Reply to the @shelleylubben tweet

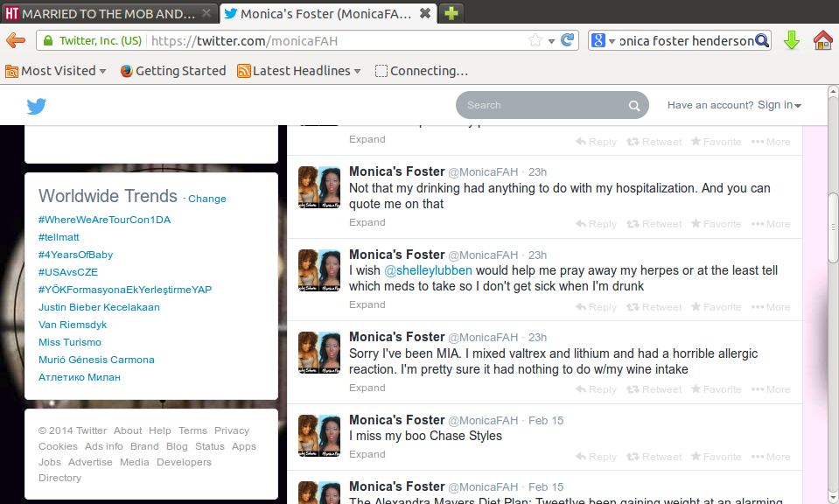click(x=596, y=307)
